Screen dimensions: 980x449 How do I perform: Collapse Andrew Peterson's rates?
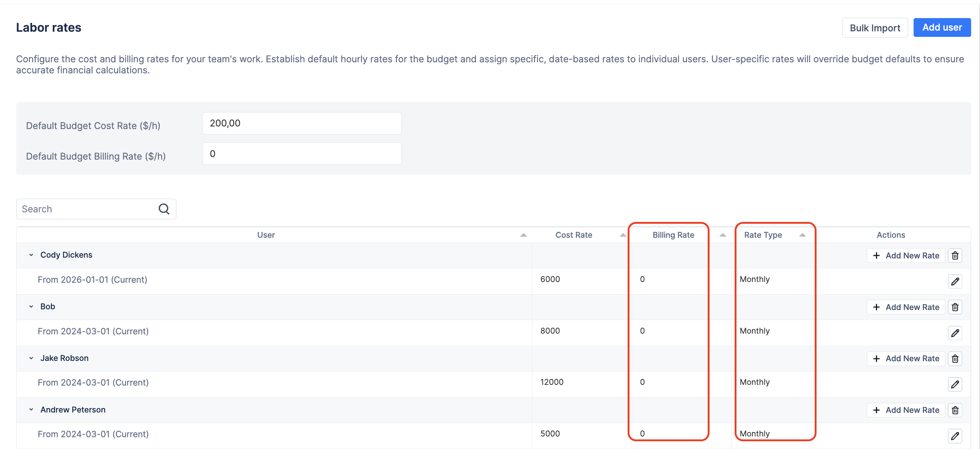point(31,410)
